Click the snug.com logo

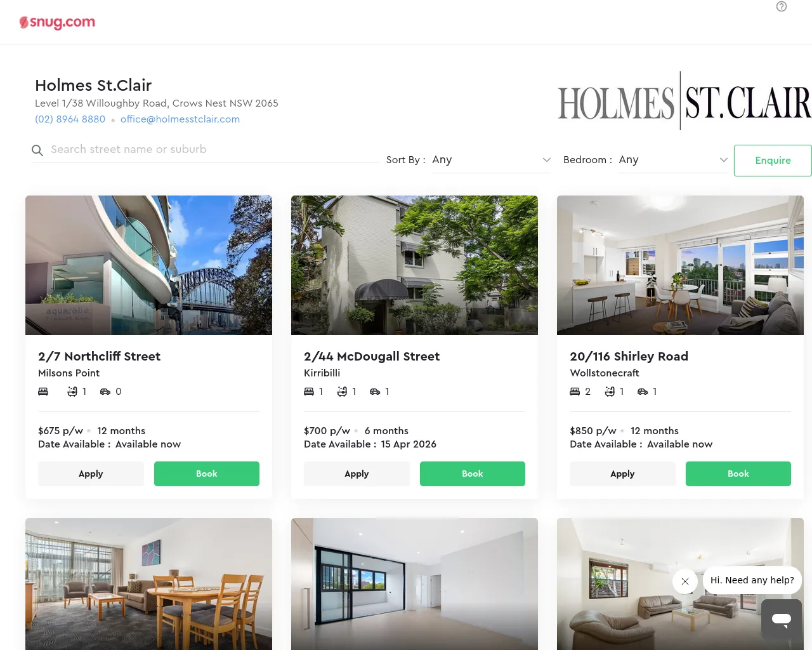(57, 22)
